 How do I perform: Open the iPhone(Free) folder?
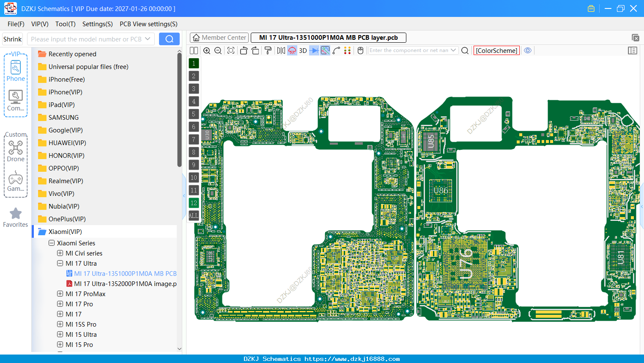coord(66,79)
